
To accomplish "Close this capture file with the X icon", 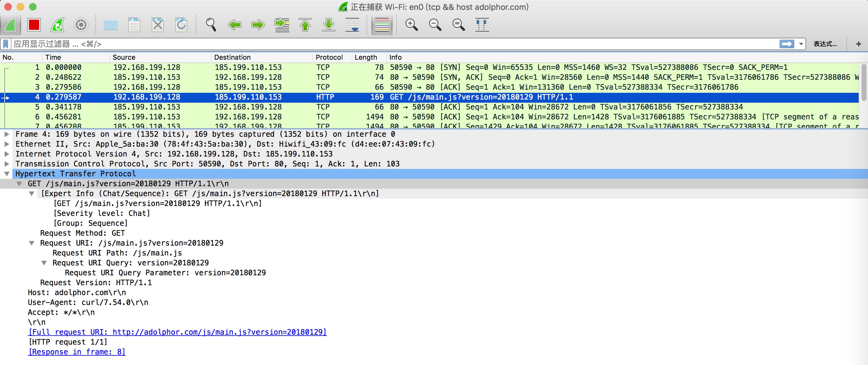I will (x=158, y=25).
